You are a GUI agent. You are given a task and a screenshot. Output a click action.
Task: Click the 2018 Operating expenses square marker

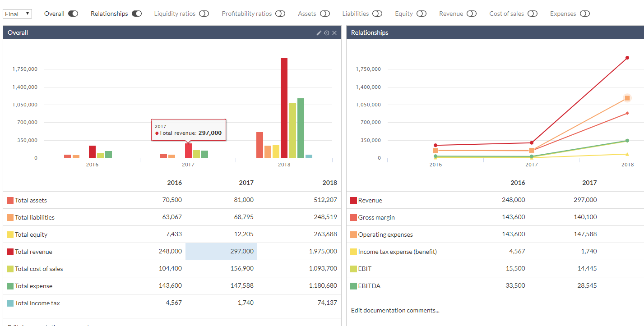coord(627,98)
